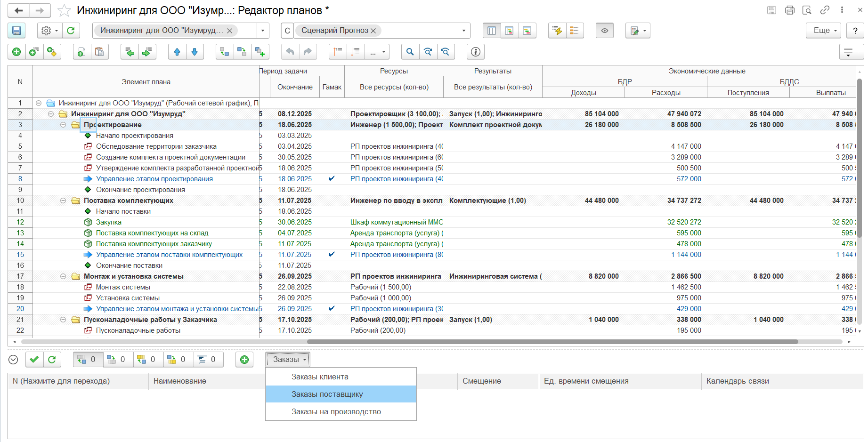Viewport: 868px width, 442px height.
Task: Run the lightning recalculation tool
Action: pos(557,31)
